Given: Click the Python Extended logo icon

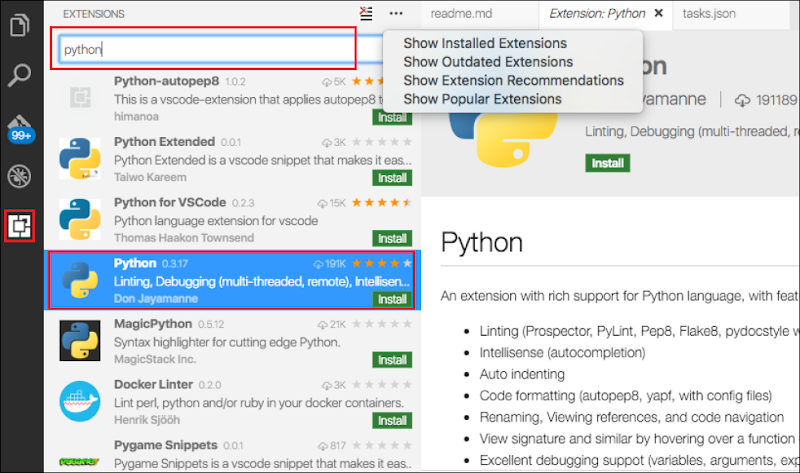Looking at the screenshot, I should (x=80, y=159).
